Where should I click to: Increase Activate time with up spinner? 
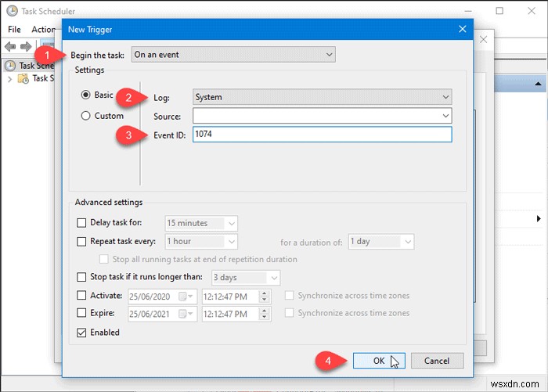(265, 293)
